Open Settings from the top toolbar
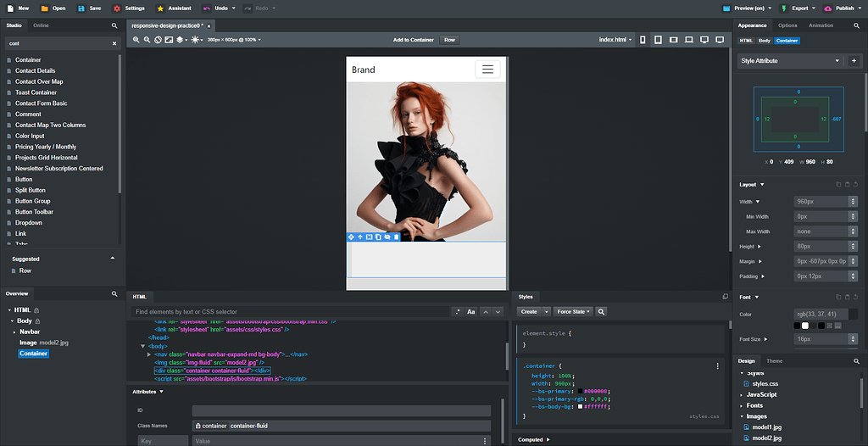 [129, 8]
